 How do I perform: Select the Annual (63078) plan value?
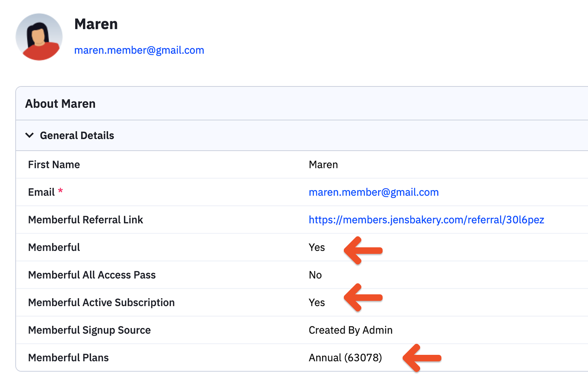tap(345, 357)
